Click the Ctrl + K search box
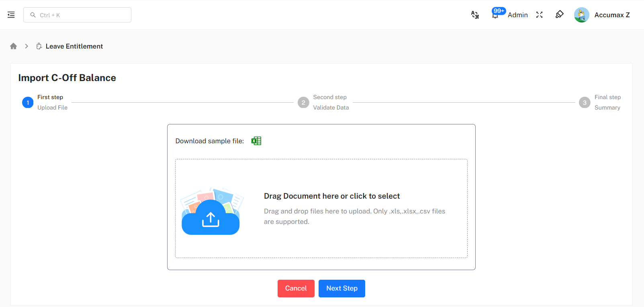 coord(77,15)
